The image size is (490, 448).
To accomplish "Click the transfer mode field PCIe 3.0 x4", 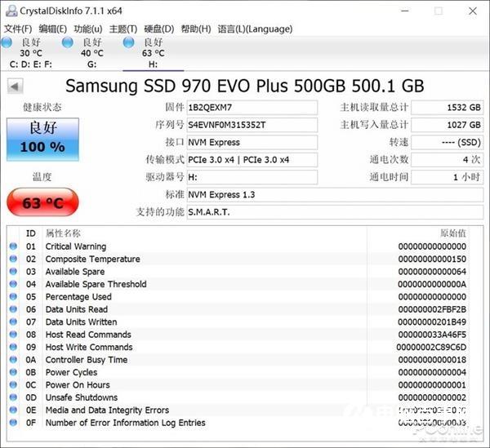I will [252, 160].
